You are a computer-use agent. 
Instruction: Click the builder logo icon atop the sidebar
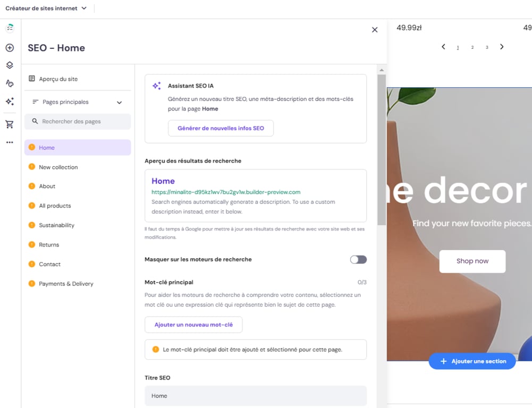pyautogui.click(x=9, y=27)
